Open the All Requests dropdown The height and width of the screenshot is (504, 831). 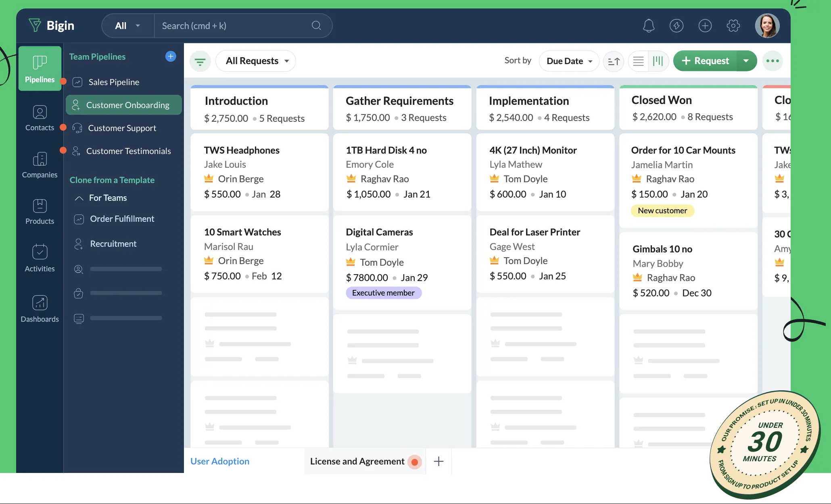[x=256, y=61]
